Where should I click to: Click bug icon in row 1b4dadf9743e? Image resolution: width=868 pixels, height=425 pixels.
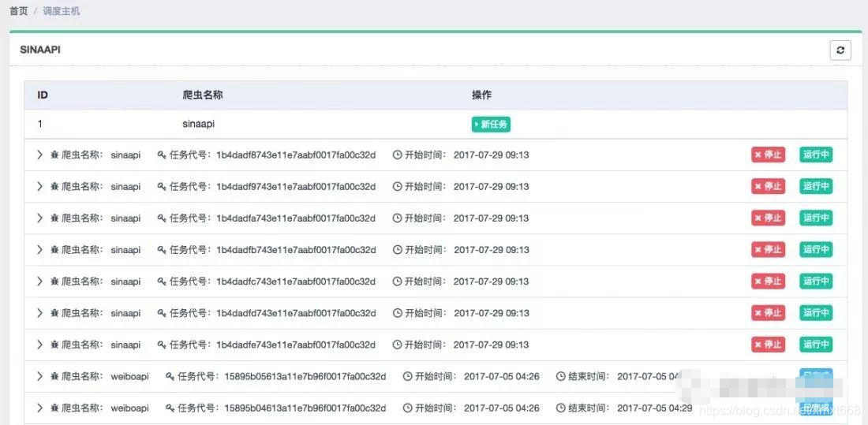point(54,187)
